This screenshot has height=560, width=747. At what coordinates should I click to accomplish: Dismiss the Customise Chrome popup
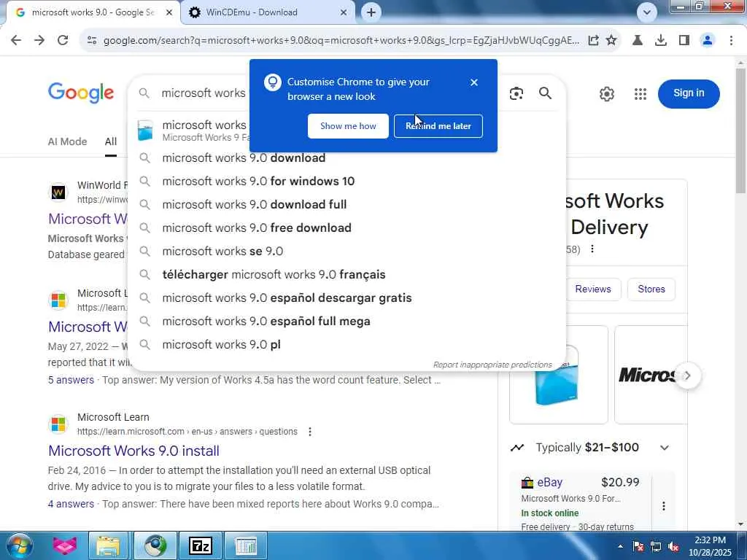pyautogui.click(x=473, y=82)
